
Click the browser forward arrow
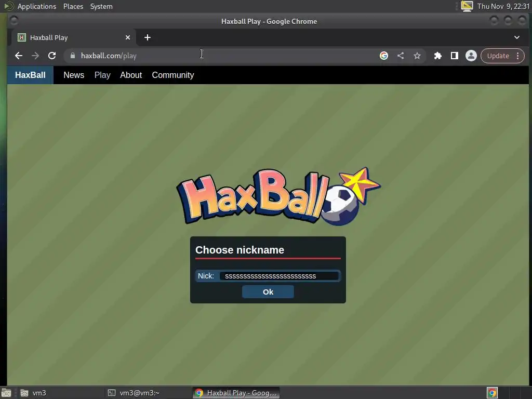(x=35, y=56)
